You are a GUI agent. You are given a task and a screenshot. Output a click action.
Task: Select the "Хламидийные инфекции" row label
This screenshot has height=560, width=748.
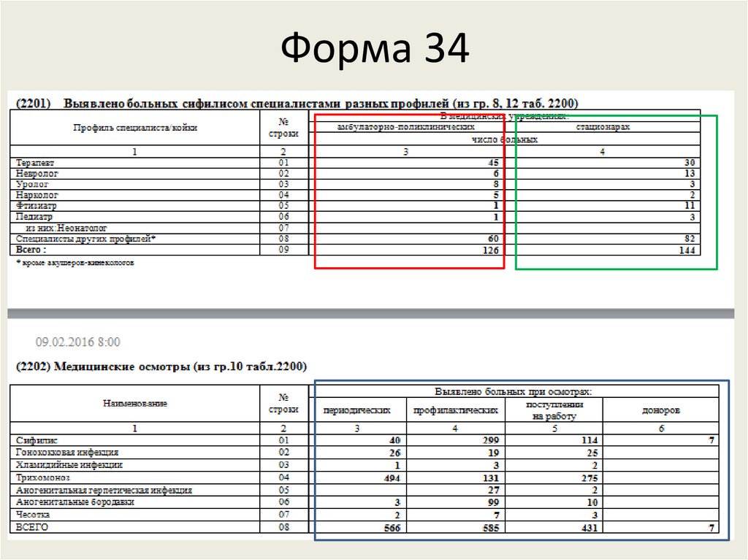pos(69,464)
